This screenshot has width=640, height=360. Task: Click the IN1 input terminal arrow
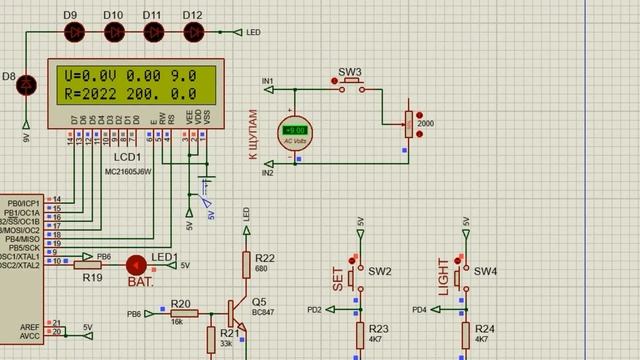click(x=269, y=89)
